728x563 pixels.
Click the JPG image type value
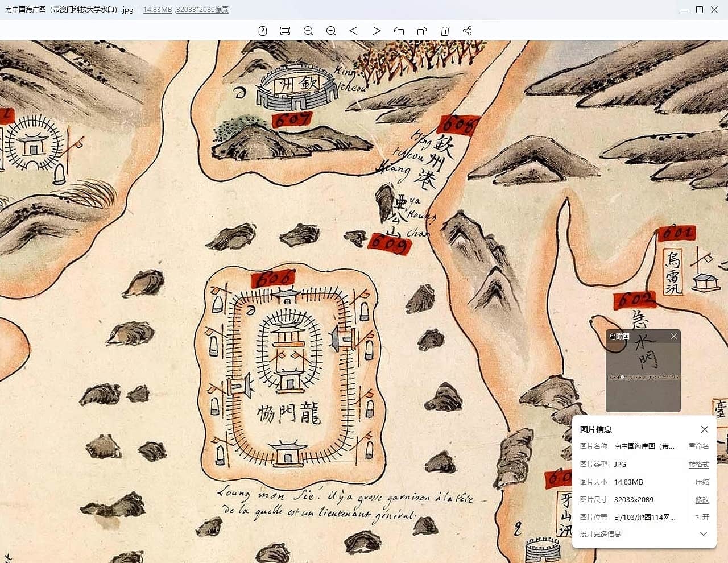[620, 465]
